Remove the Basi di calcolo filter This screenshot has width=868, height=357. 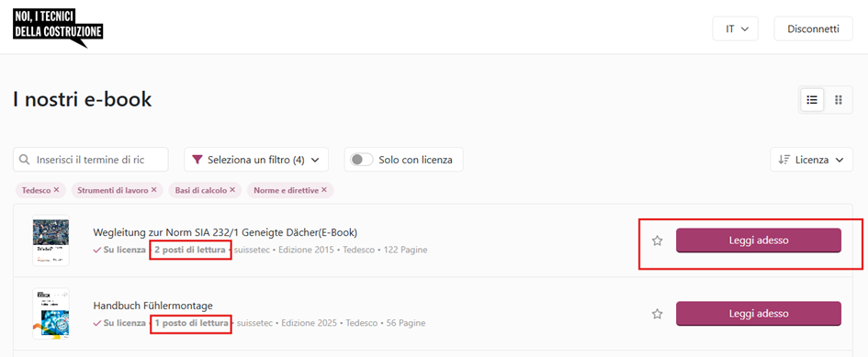pos(232,190)
